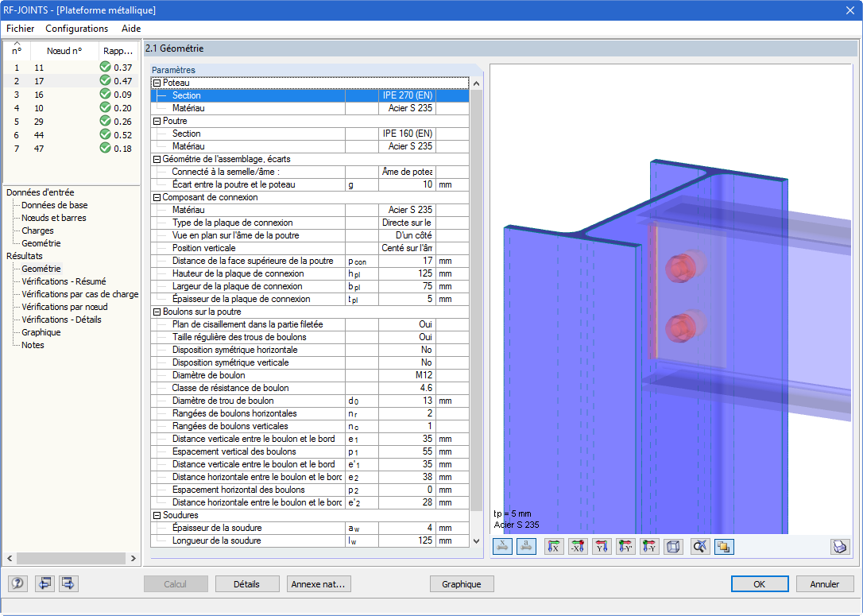The image size is (863, 616).
Task: Click the green check icon for node 44
Action: (x=105, y=134)
